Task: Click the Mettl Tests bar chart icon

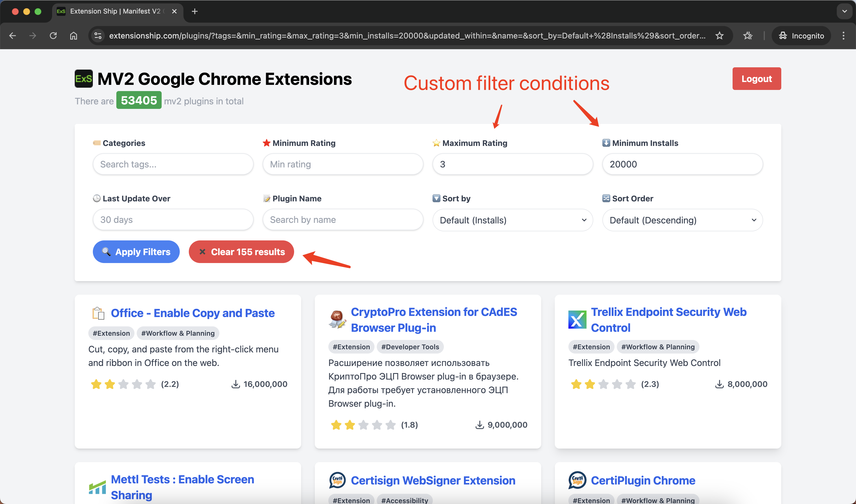Action: (97, 487)
